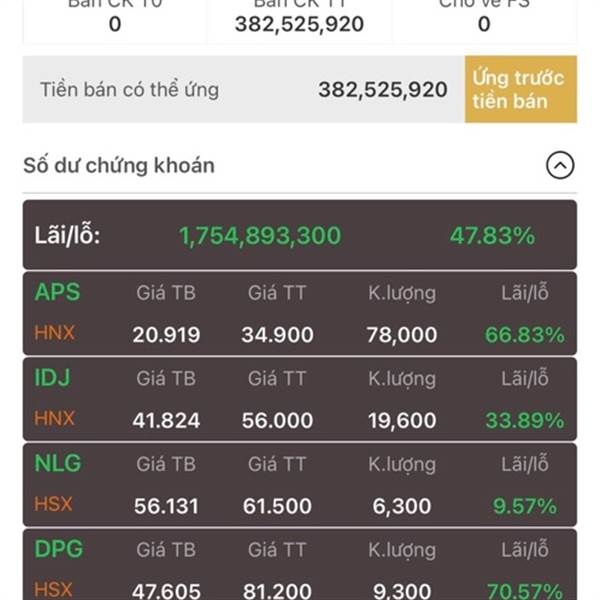Tap the APS profit 66.83% value

[x=525, y=335]
